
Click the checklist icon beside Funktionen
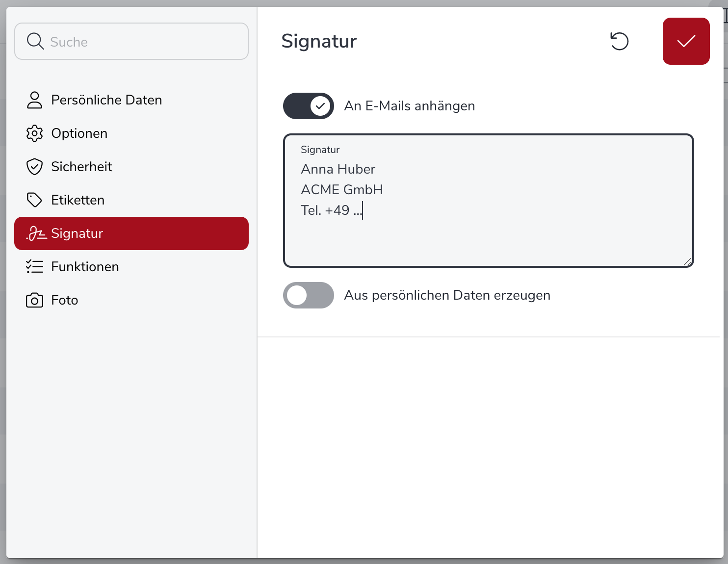(34, 267)
